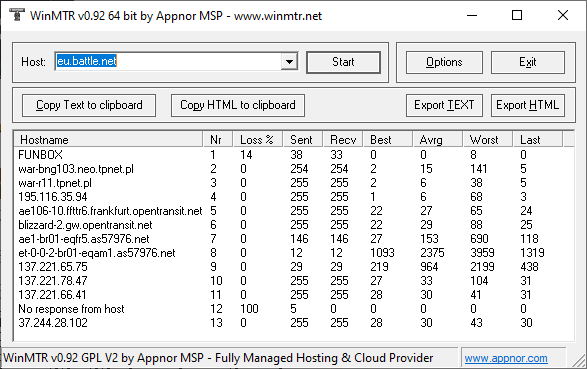The image size is (587, 369).
Task: Click the Sent column header
Action: pos(303,140)
